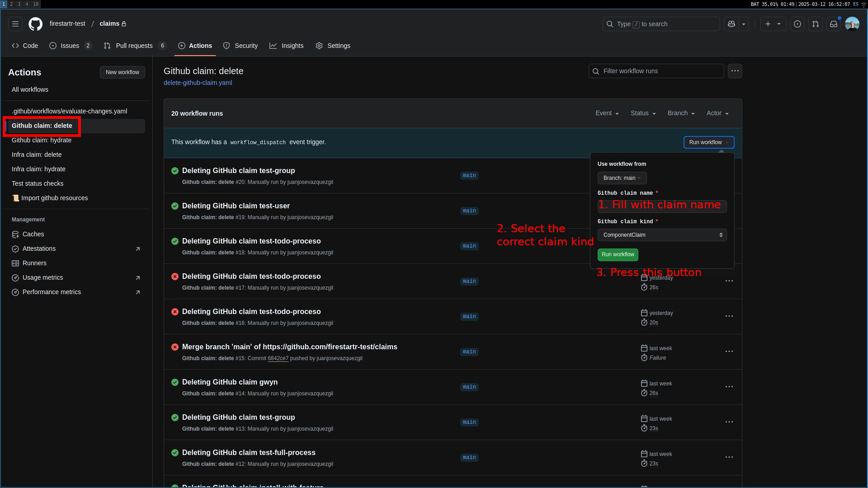
Task: Open notifications inbox
Action: 834,24
